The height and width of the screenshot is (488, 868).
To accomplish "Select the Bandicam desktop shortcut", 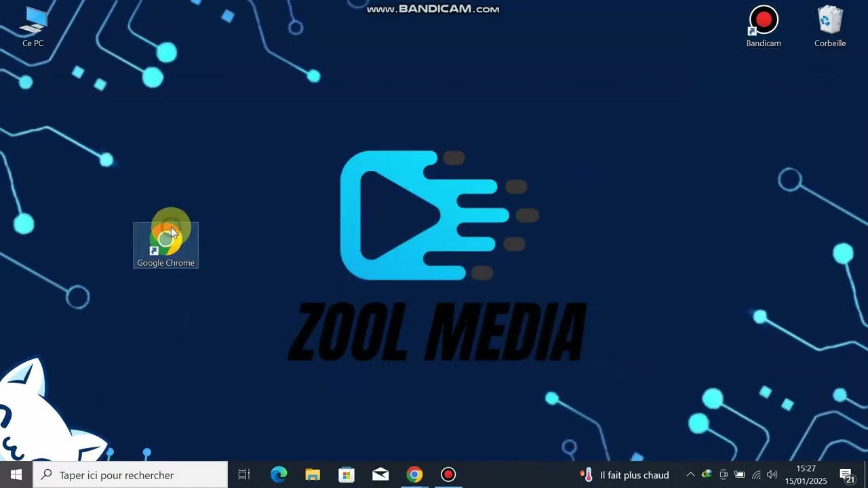I will pos(764,27).
